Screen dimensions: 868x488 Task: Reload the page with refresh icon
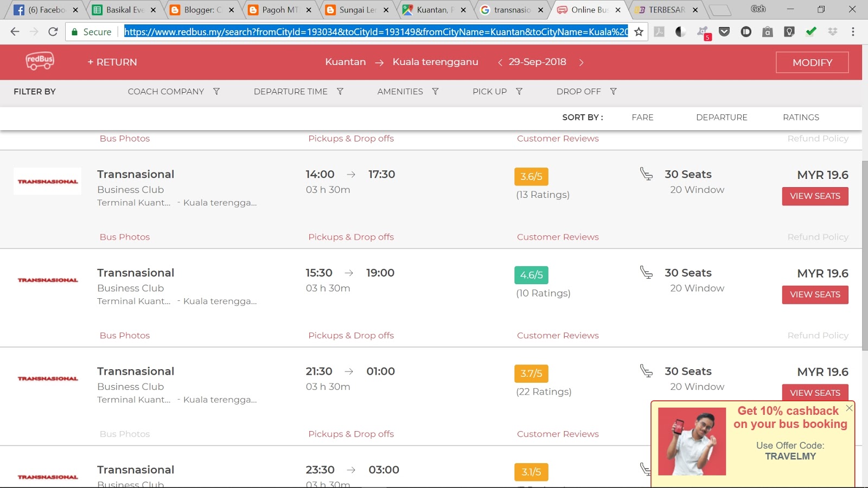pyautogui.click(x=53, y=32)
